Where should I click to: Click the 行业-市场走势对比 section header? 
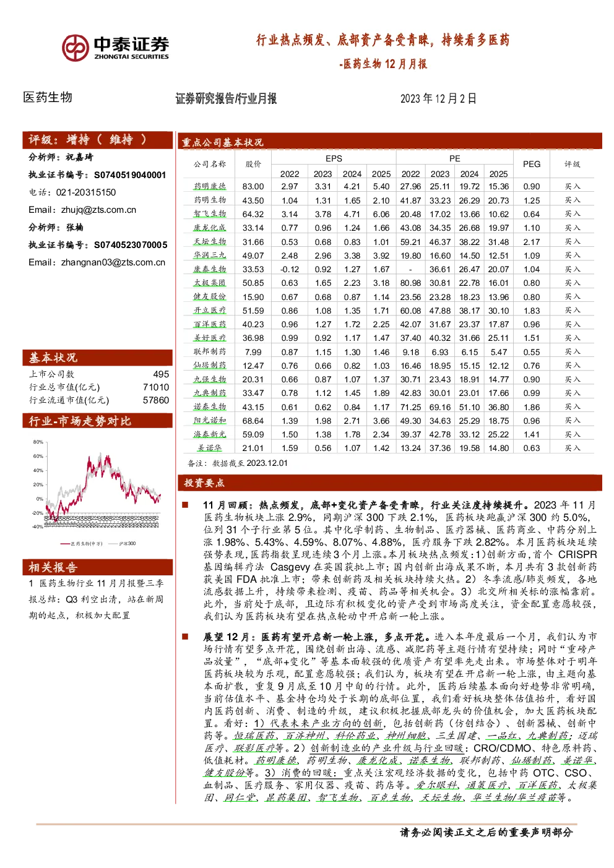click(x=98, y=421)
